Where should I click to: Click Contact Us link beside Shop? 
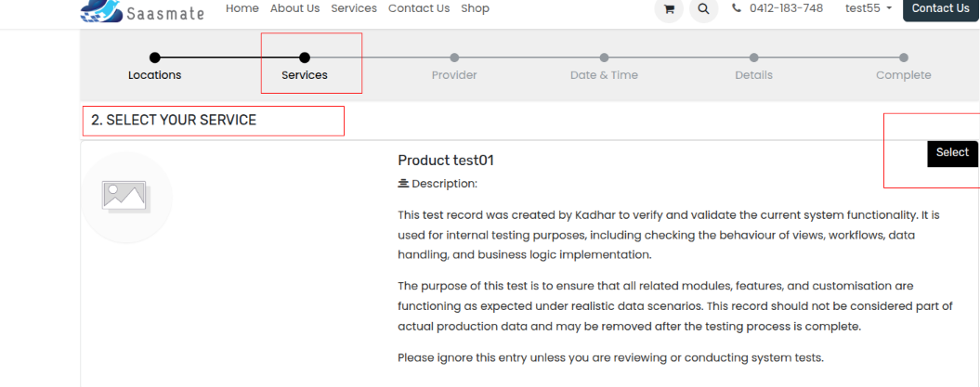point(419,8)
